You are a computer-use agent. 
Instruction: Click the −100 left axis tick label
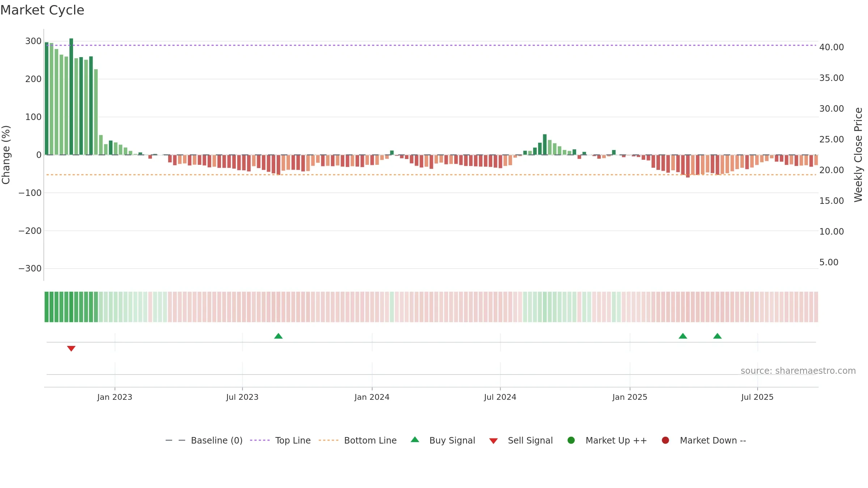30,193
